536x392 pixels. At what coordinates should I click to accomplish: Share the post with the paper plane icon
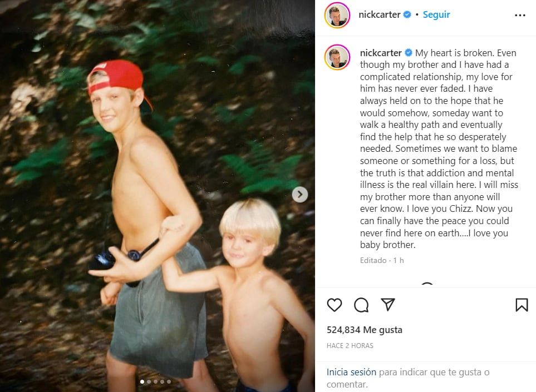click(x=388, y=305)
